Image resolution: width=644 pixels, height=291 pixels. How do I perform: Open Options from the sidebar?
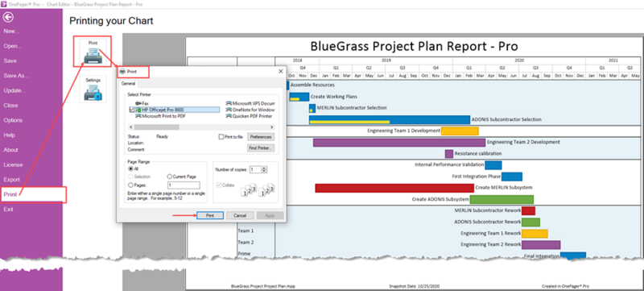tap(13, 120)
